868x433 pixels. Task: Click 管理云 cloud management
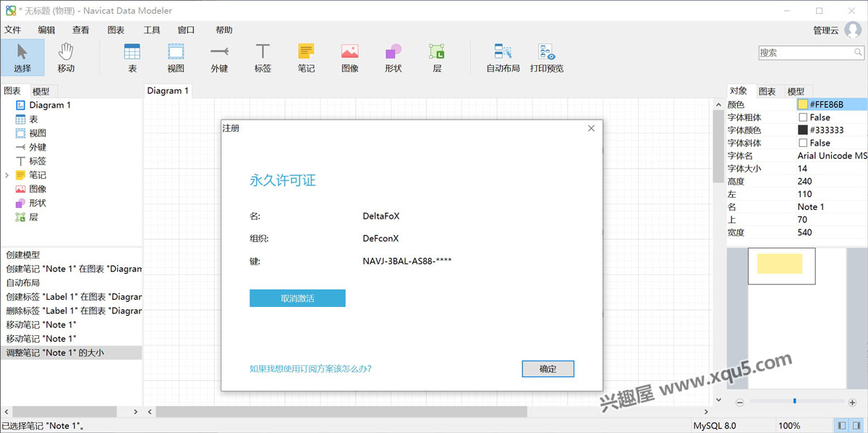[826, 30]
